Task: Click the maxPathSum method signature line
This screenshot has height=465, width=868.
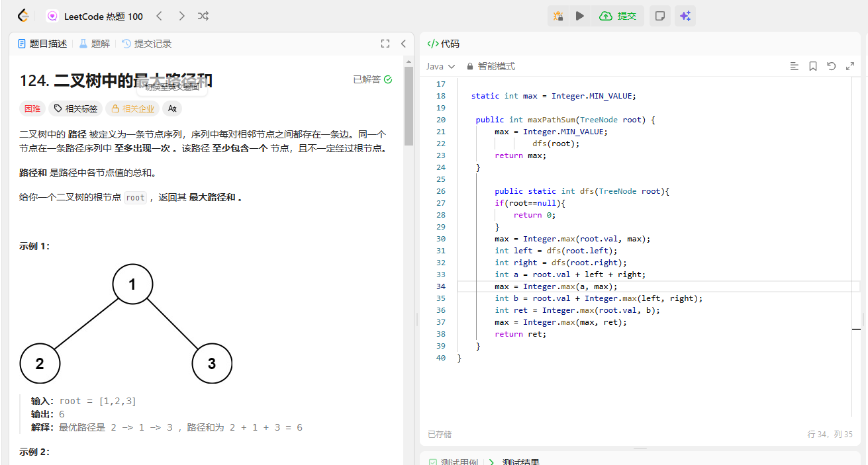Action: [x=565, y=120]
